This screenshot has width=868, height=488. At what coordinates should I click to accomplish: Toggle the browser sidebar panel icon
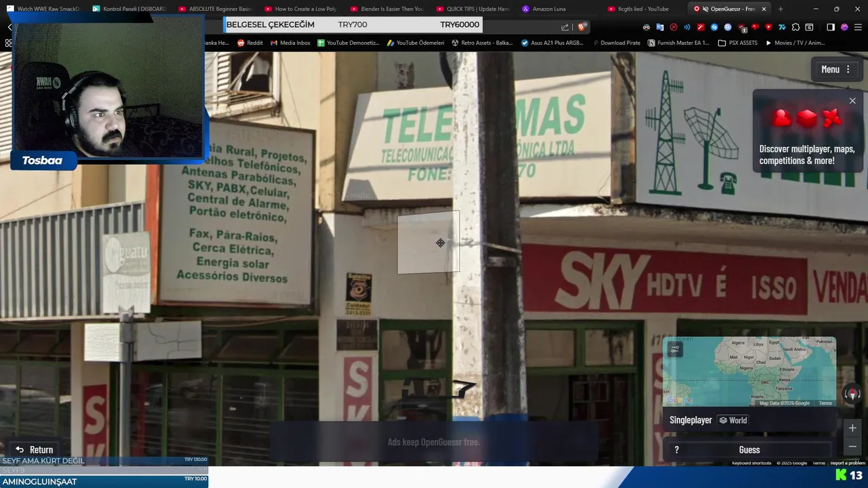[x=831, y=27]
